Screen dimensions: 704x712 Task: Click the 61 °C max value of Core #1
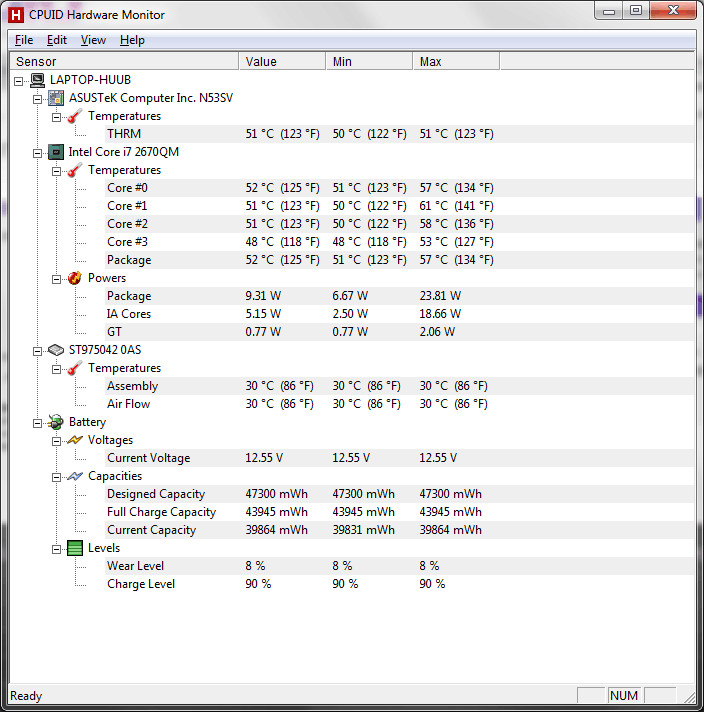click(x=456, y=206)
